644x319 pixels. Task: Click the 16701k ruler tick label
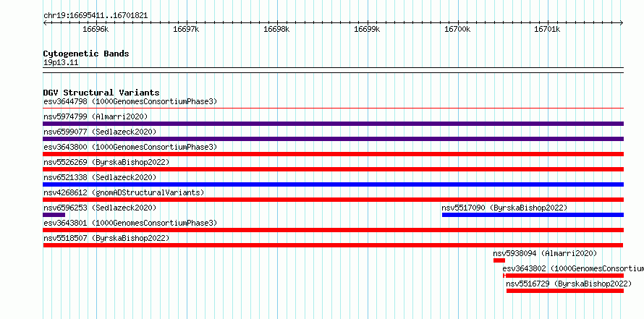tap(547, 29)
